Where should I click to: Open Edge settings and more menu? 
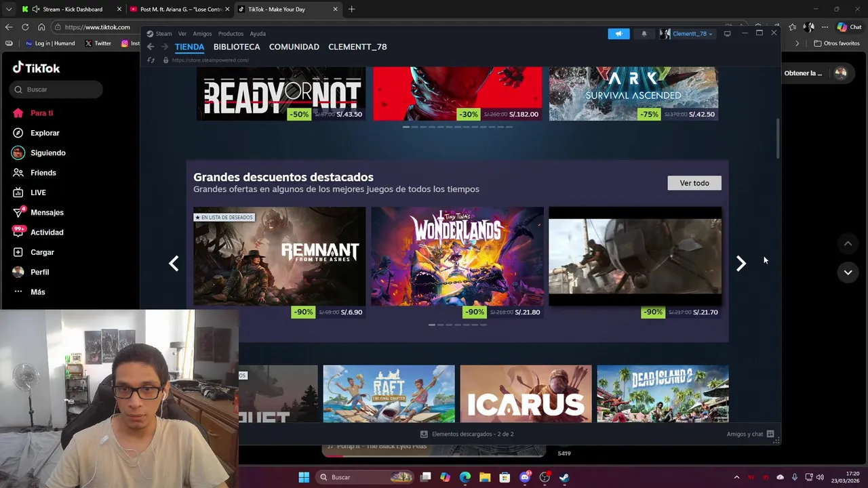point(825,27)
